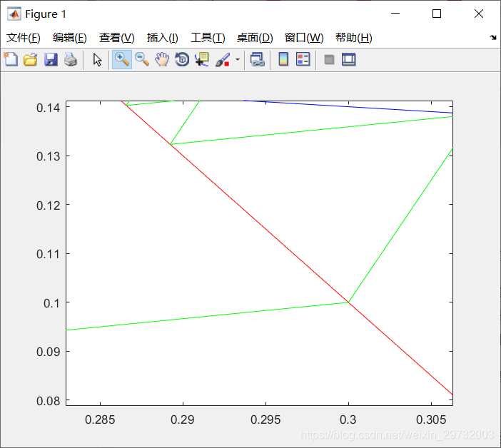Click the y-axis tick label 0.08
Screen dimensions: 501x448
(x=48, y=401)
